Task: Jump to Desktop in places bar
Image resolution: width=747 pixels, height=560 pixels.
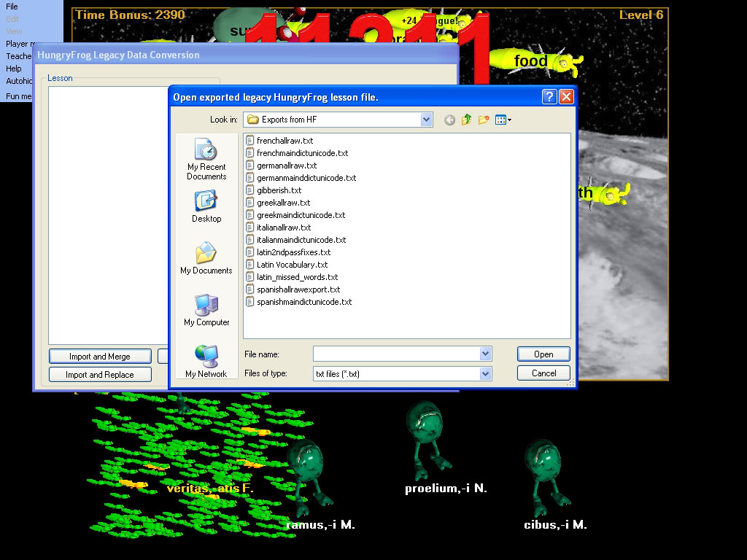Action: coord(206,207)
